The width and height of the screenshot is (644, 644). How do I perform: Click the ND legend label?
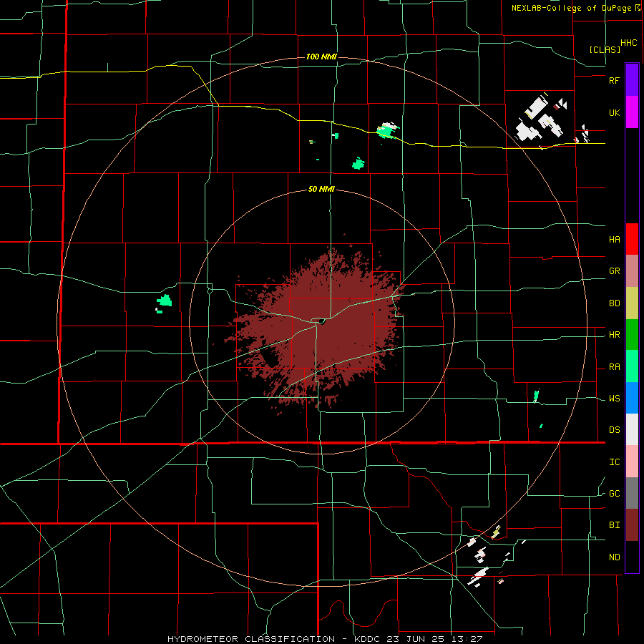(x=614, y=557)
